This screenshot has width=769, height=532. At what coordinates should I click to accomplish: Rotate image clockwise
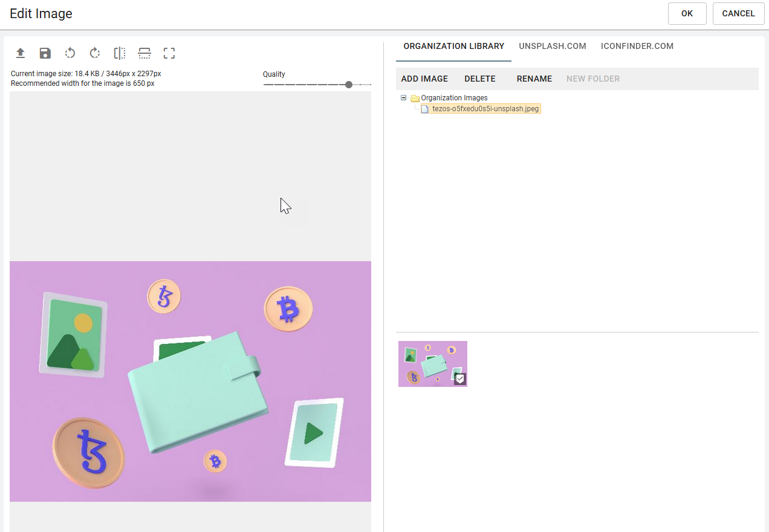pos(94,53)
